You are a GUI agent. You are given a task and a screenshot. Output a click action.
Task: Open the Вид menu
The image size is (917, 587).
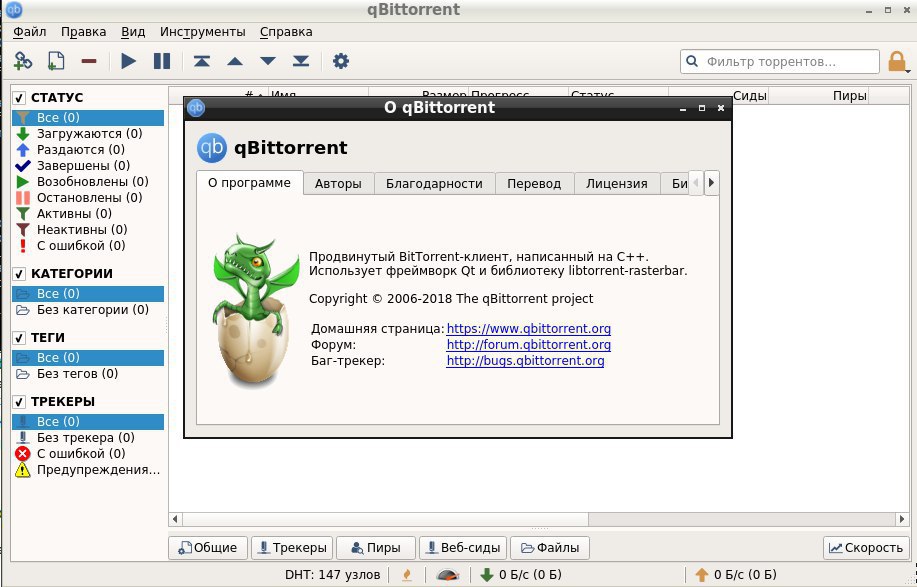point(133,32)
